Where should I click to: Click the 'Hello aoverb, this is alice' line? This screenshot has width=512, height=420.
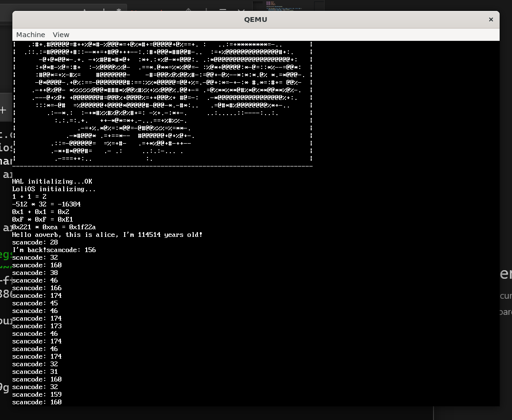click(107, 234)
